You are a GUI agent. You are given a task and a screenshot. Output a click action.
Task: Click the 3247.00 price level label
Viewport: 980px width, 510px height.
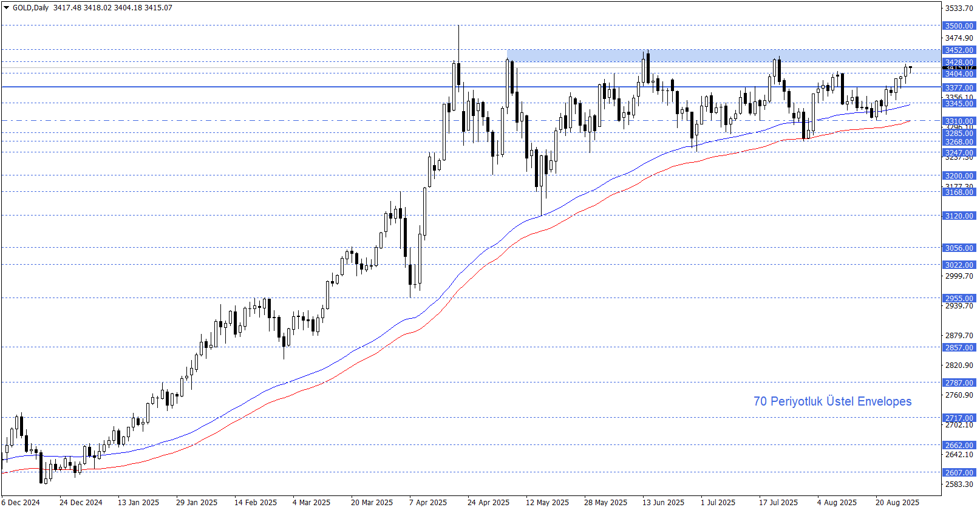[x=959, y=152]
